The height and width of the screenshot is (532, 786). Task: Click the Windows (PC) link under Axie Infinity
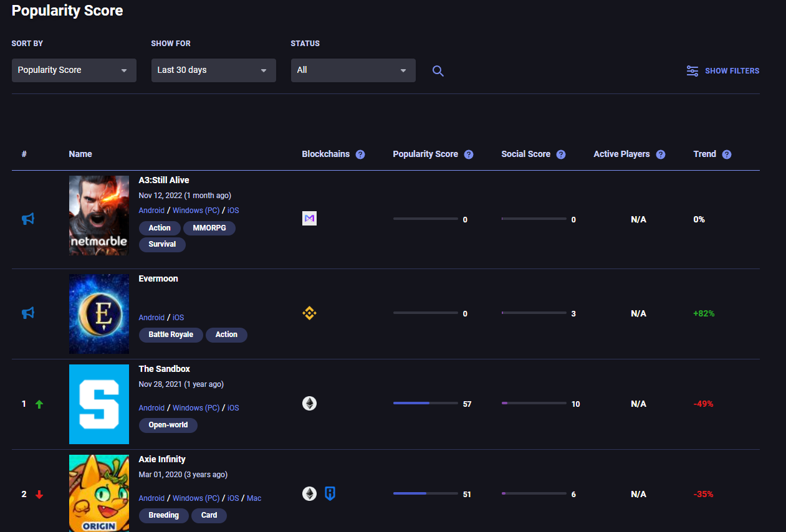(x=196, y=498)
